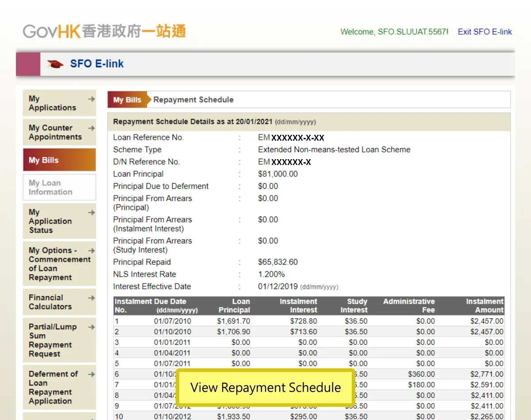Click the plus icon next to My Options - Commencement

point(92,250)
